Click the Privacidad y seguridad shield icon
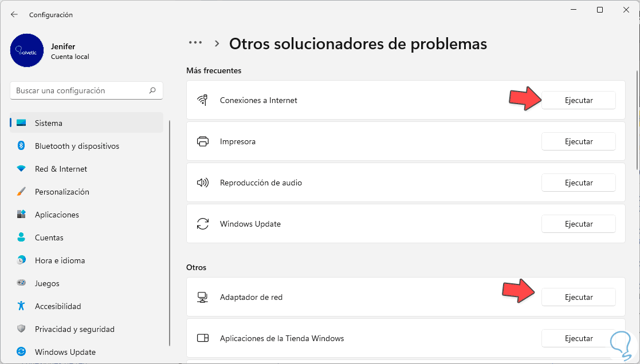The image size is (640, 364). point(21,329)
